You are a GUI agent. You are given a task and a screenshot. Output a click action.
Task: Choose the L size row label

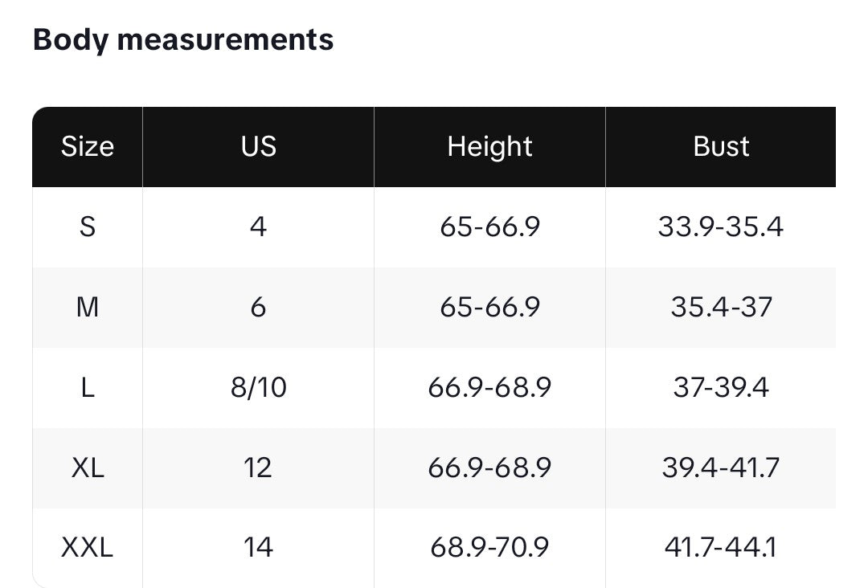click(88, 388)
